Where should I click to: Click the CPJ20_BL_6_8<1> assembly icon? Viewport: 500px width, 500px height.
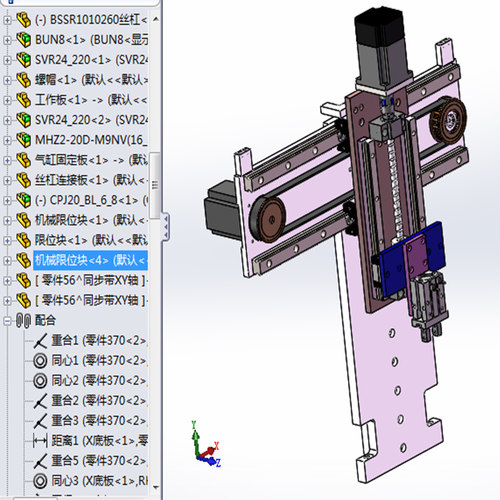pos(23,200)
